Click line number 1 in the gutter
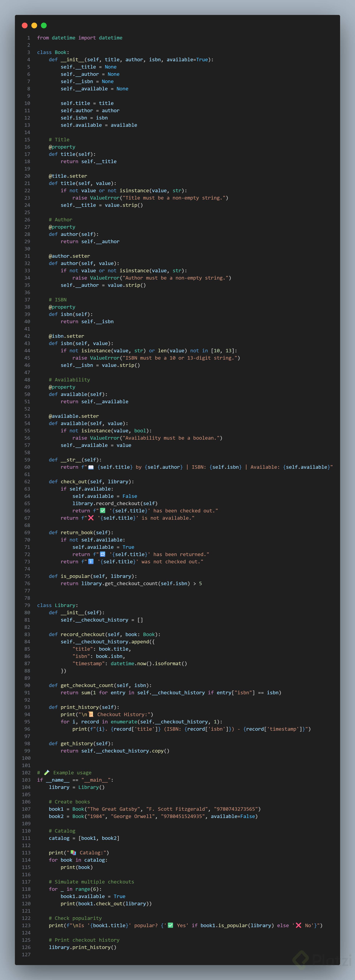The image size is (355, 980). [28, 38]
